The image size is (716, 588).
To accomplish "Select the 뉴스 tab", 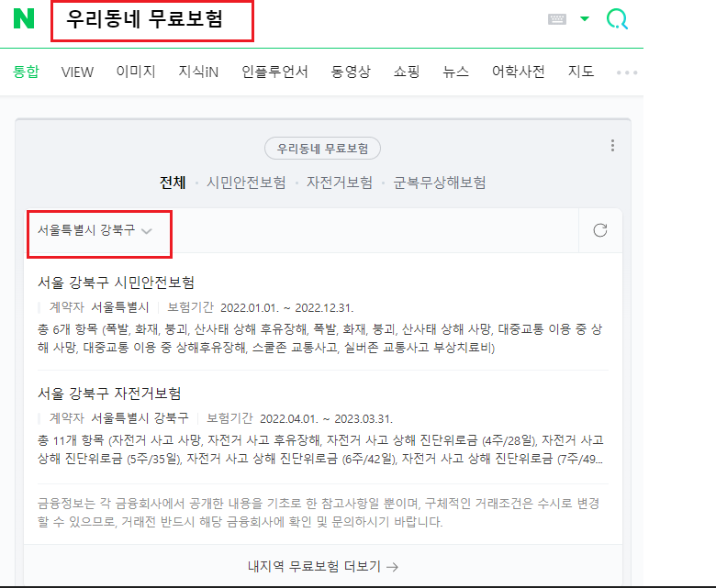I will [455, 72].
